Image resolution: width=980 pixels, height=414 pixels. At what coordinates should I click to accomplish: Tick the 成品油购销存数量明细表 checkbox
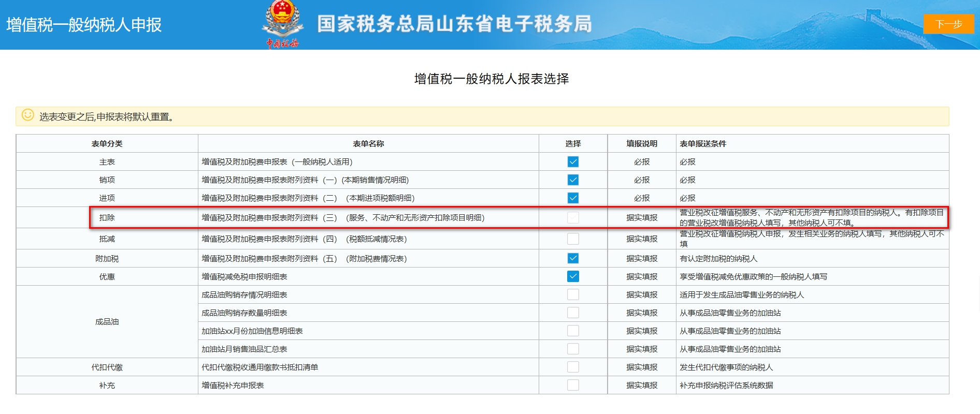[573, 313]
